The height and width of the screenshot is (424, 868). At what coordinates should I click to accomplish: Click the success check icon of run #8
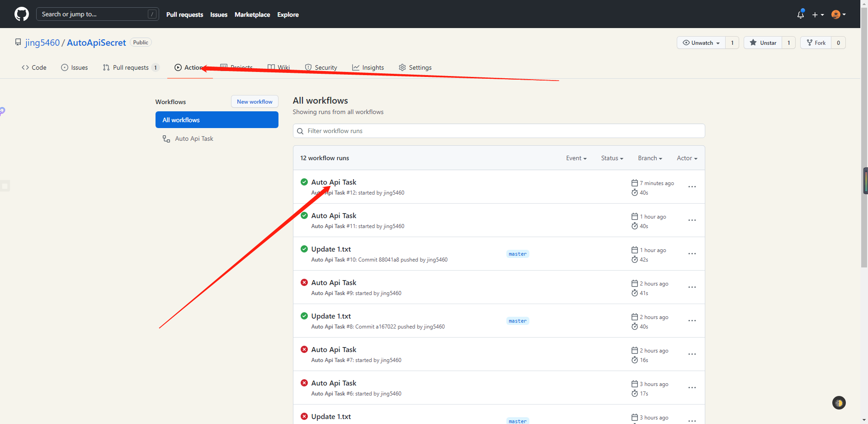tap(304, 316)
